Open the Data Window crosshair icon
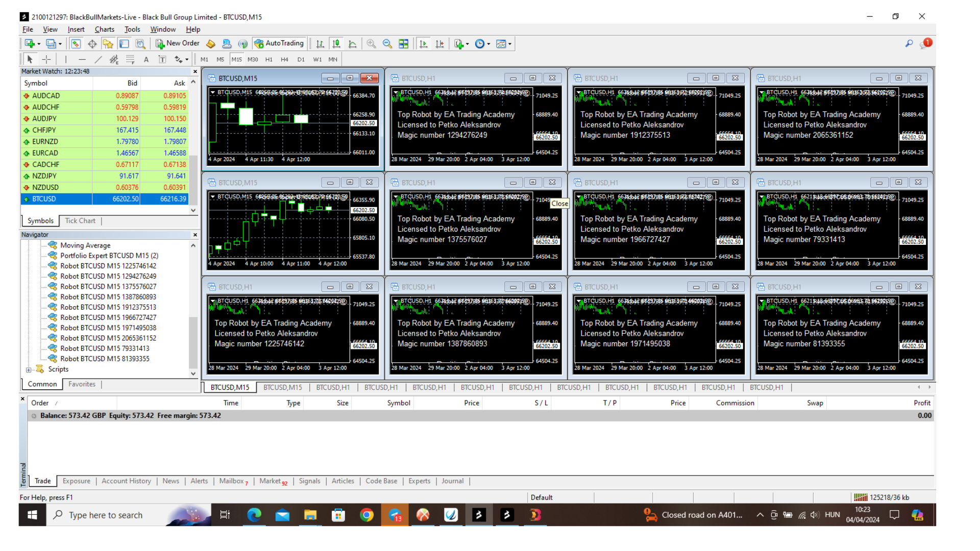Image resolution: width=980 pixels, height=551 pixels. (x=92, y=44)
